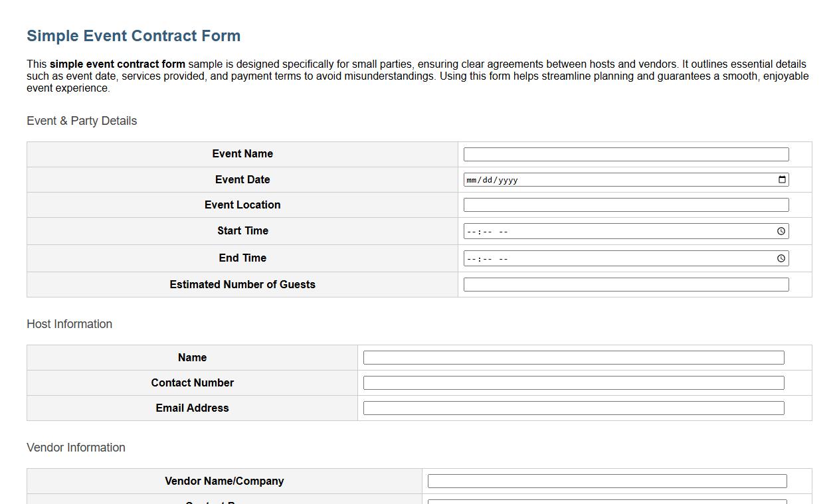Viewport: 839px width, 504px height.
Task: Click the Email Address input field
Action: click(x=573, y=408)
